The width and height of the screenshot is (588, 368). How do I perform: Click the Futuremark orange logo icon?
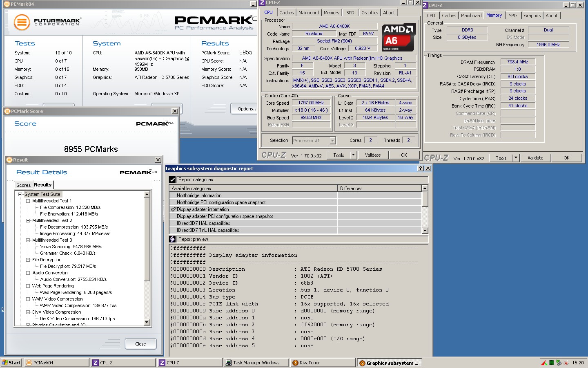[x=22, y=22]
